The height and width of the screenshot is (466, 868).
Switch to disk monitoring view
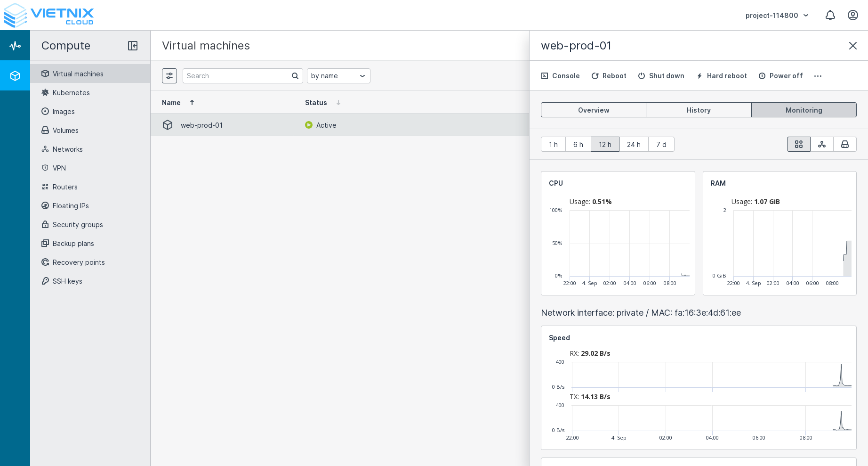[x=845, y=144]
